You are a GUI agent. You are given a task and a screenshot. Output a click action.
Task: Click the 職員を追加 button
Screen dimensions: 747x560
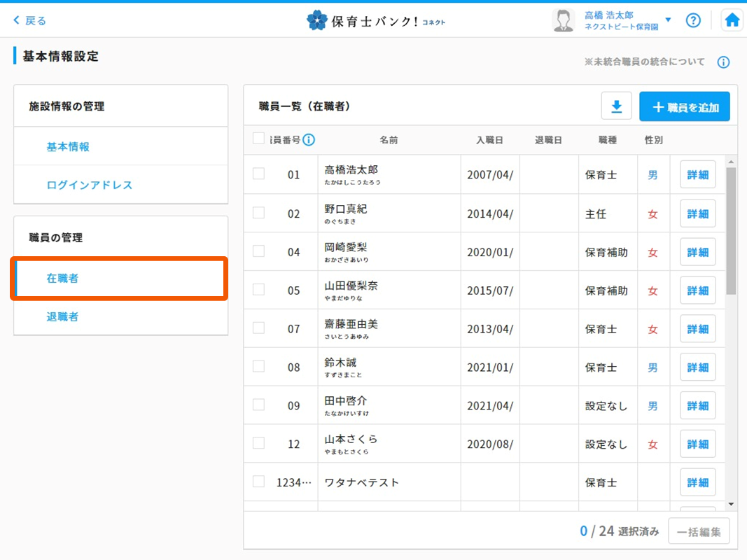[685, 107]
